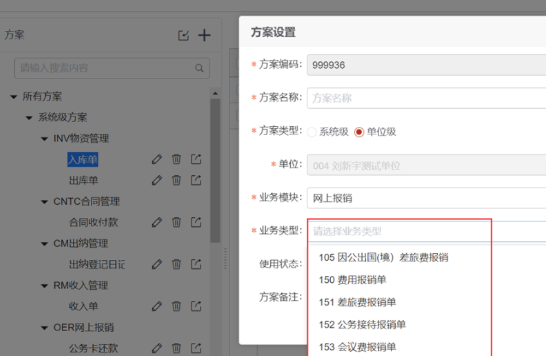Choose 105 因公出国(境) 差旅费报销 option

pos(383,258)
